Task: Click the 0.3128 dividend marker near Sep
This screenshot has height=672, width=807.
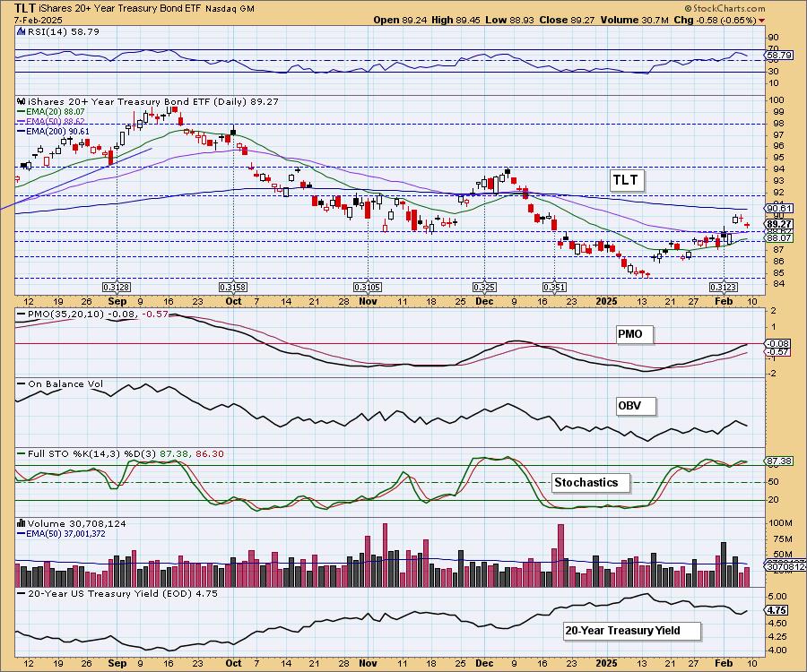Action: pos(117,287)
